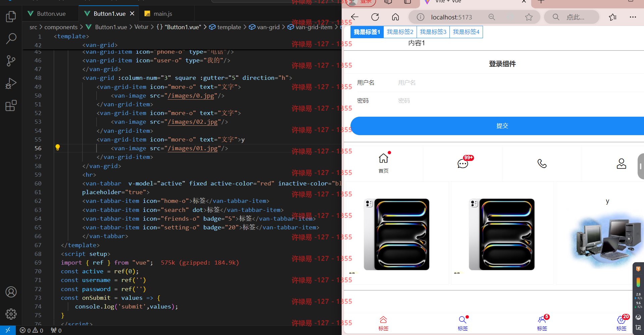View site information for localhost:5173
Screen dimensions: 644x335
420,17
